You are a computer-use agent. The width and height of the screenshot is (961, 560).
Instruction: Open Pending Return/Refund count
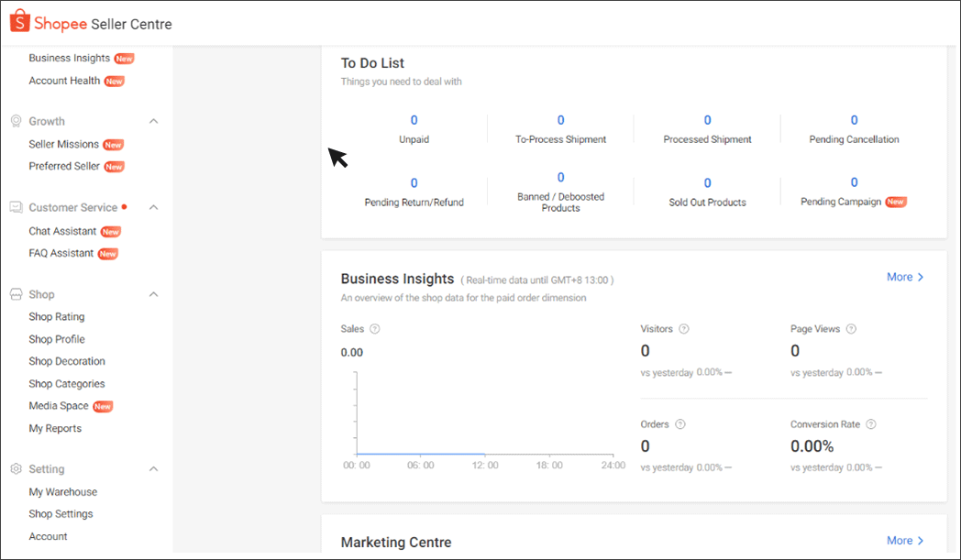(x=414, y=183)
